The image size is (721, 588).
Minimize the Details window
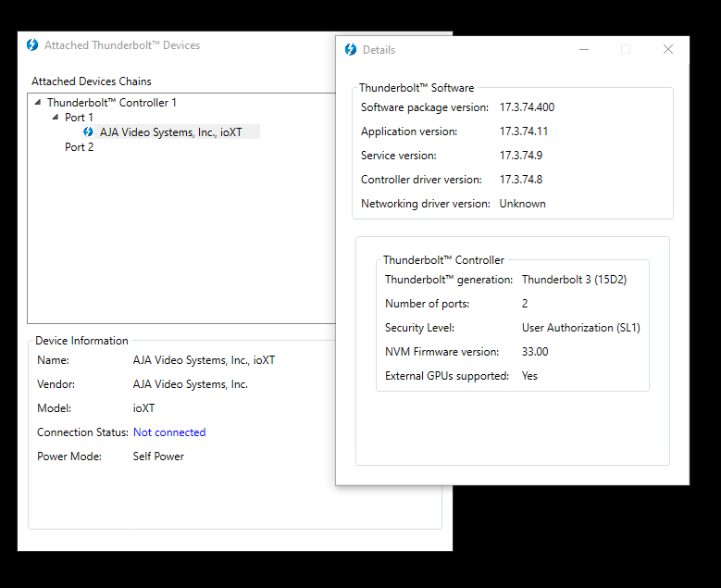pyautogui.click(x=584, y=50)
